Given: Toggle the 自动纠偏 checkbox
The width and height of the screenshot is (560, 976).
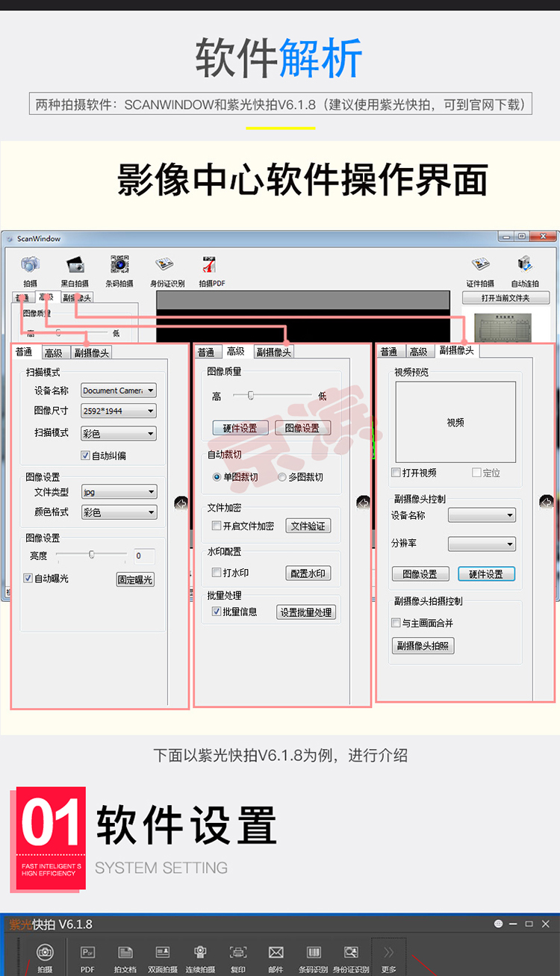Looking at the screenshot, I should pos(85,456).
